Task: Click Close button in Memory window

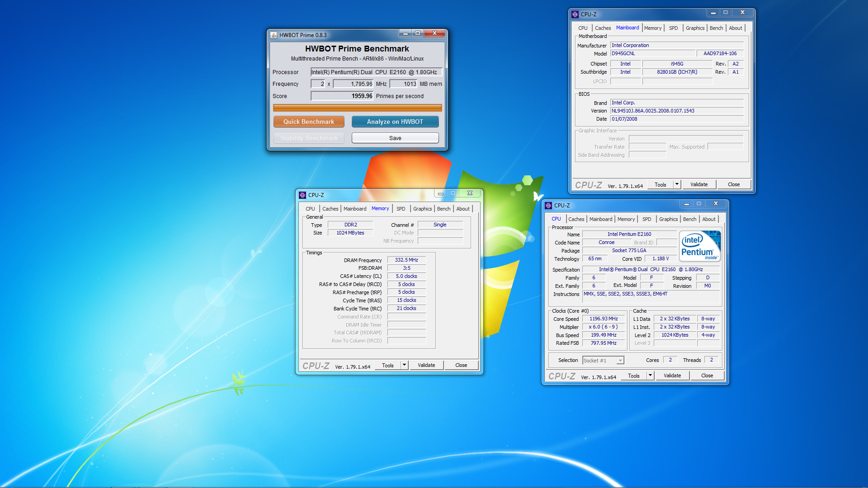Action: pos(461,365)
